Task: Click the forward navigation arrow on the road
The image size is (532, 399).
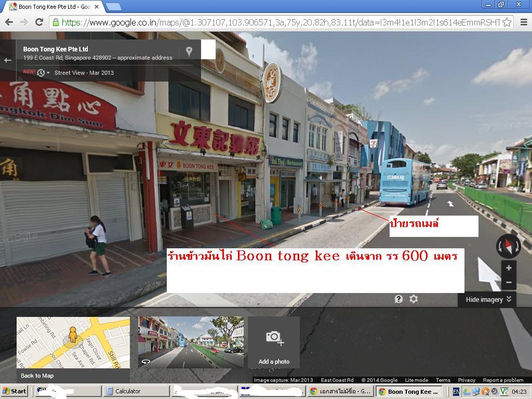Action: [450, 204]
